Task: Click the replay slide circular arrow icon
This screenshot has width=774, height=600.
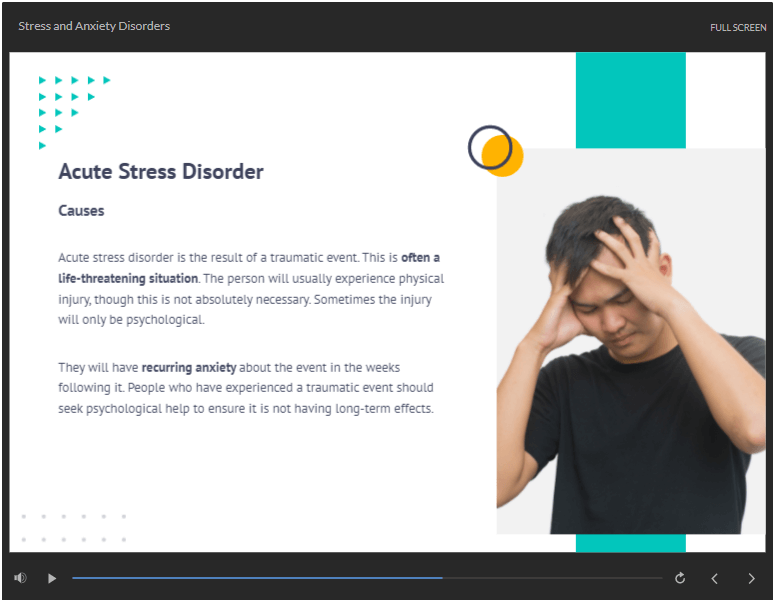Action: coord(680,578)
